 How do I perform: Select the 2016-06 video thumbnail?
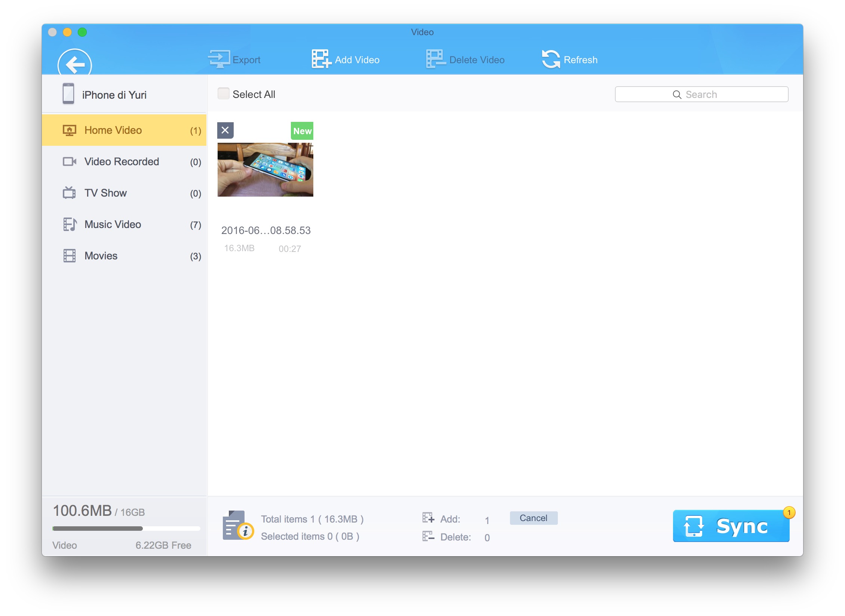(265, 170)
